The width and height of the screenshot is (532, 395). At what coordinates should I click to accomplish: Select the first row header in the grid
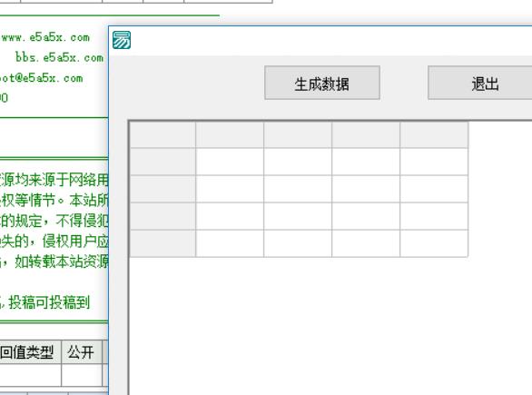(x=163, y=162)
